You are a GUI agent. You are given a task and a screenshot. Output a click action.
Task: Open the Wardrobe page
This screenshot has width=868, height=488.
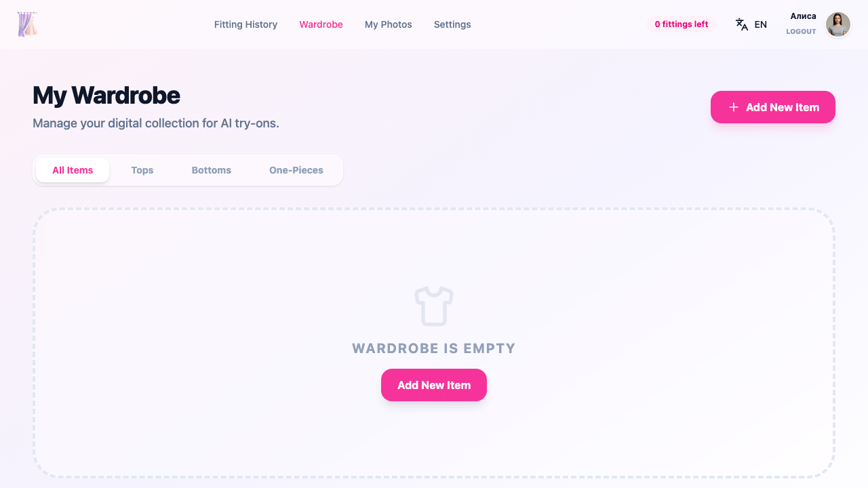click(x=321, y=24)
